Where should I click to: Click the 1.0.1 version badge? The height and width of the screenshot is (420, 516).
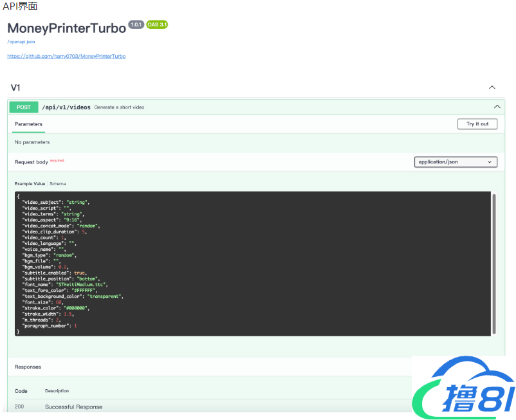[136, 24]
